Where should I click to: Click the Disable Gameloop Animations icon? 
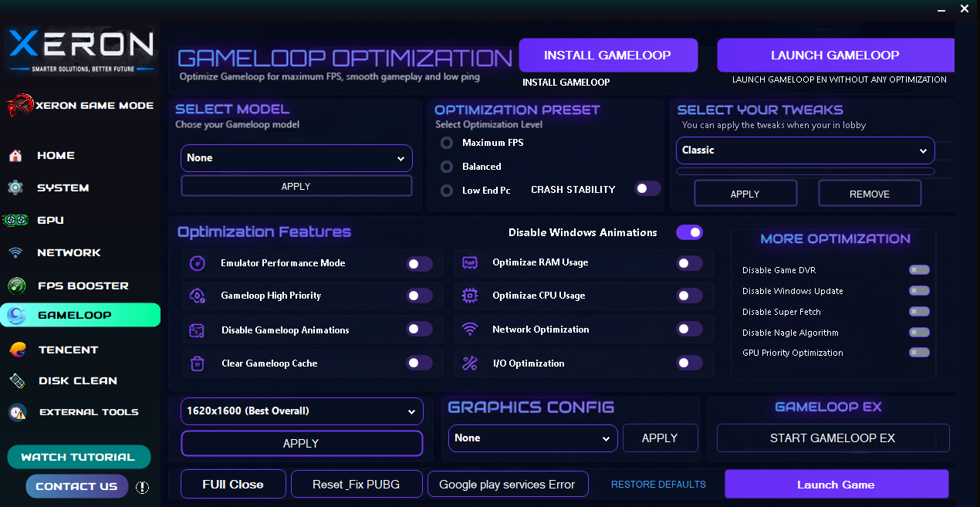click(x=197, y=330)
